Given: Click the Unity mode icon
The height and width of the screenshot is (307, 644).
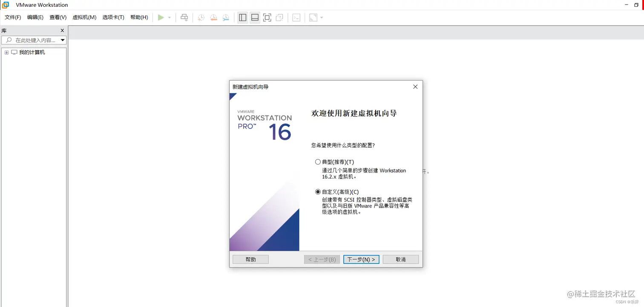Looking at the screenshot, I should coord(279,17).
